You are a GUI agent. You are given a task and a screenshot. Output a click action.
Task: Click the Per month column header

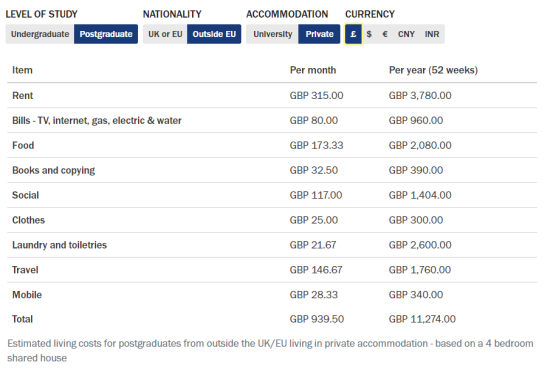tap(313, 70)
